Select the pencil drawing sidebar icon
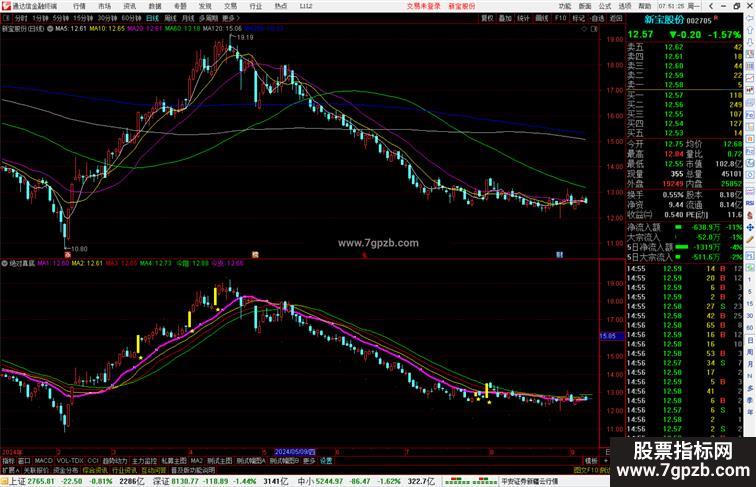Screen dimensions: 756x487 point(750,239)
